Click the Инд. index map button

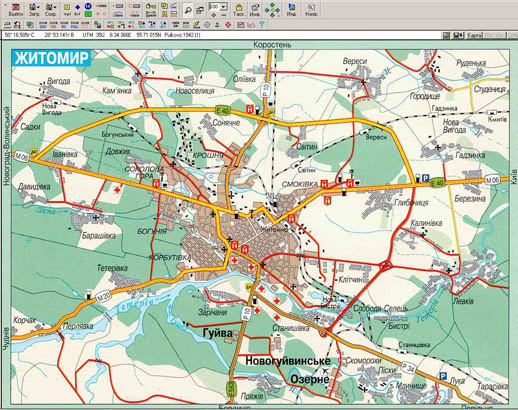[x=291, y=10]
